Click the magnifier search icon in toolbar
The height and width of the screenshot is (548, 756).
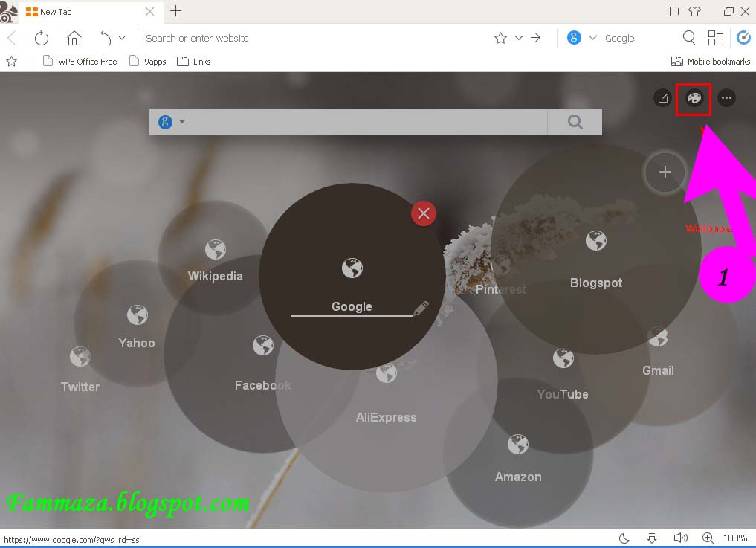tap(689, 38)
